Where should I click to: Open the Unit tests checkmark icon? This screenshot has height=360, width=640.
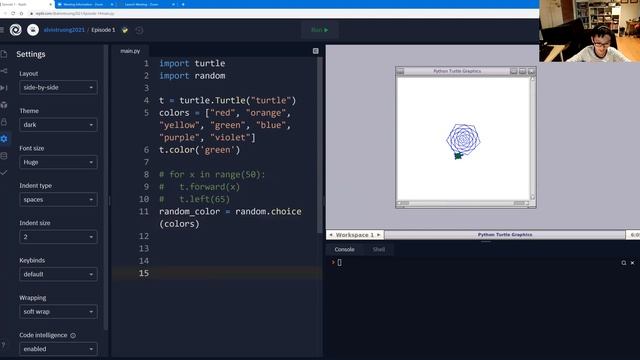[x=4, y=173]
